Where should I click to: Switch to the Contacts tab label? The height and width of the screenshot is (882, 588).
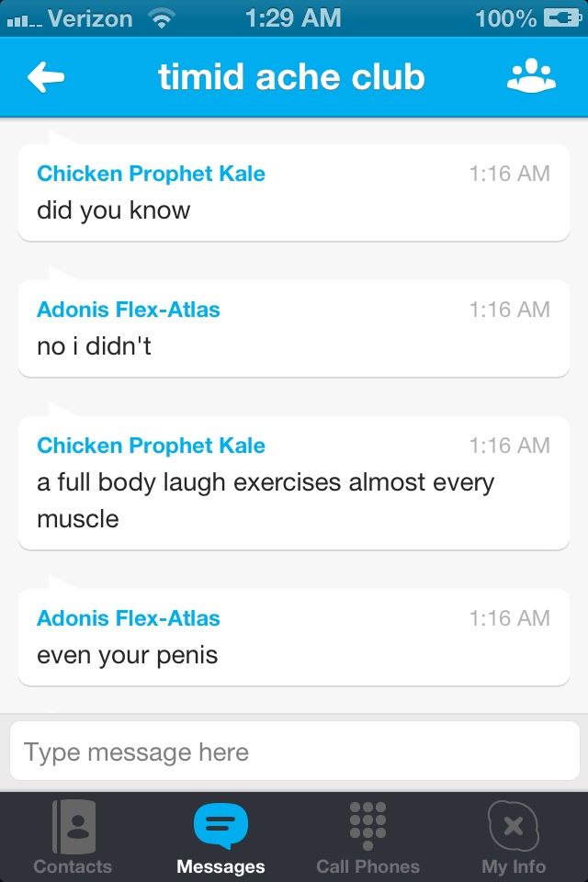pyautogui.click(x=73, y=866)
